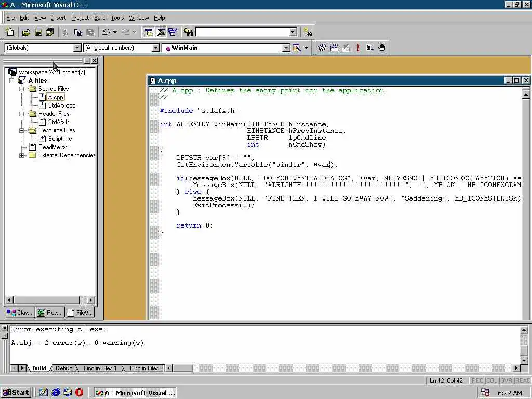Click the Search binoculars icon

point(308,32)
